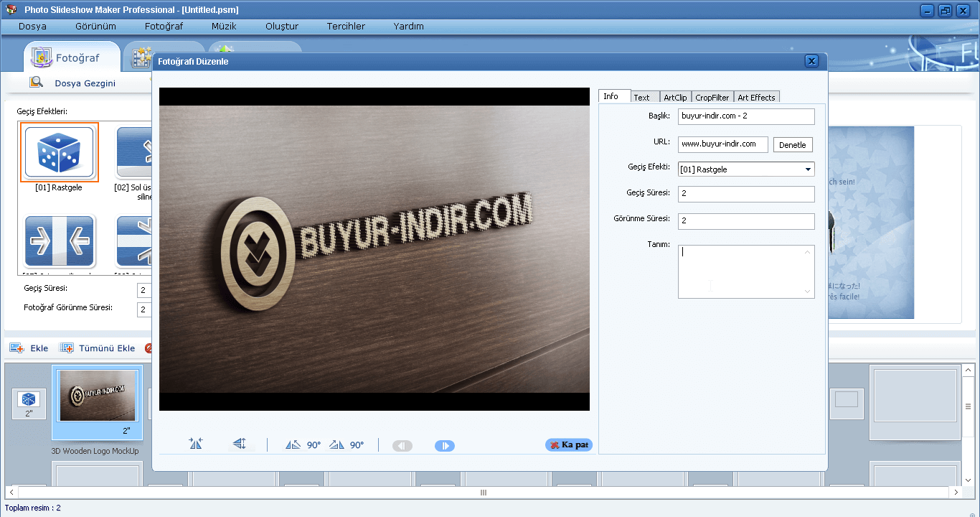This screenshot has width=980, height=517.
Task: Go to the next photo in the editor
Action: pos(445,446)
